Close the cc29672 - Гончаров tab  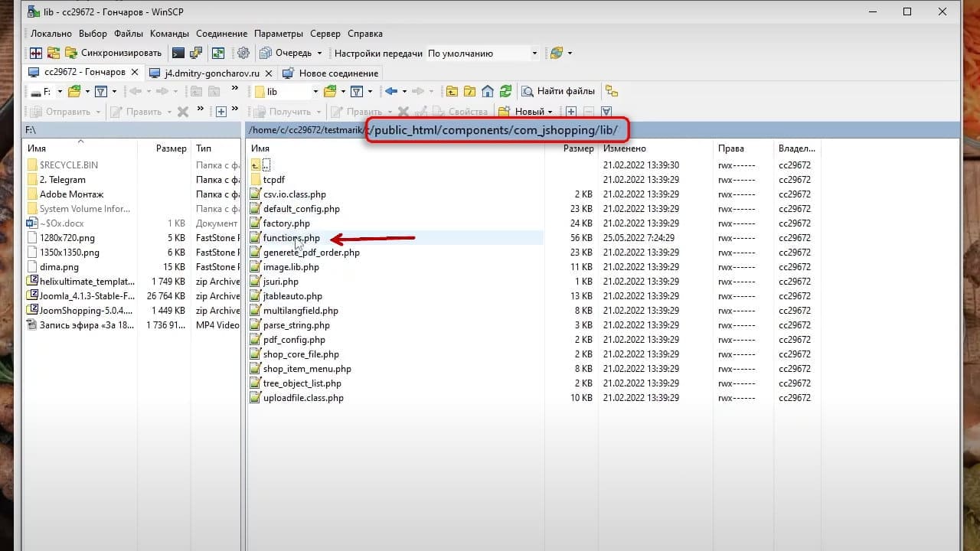135,72
